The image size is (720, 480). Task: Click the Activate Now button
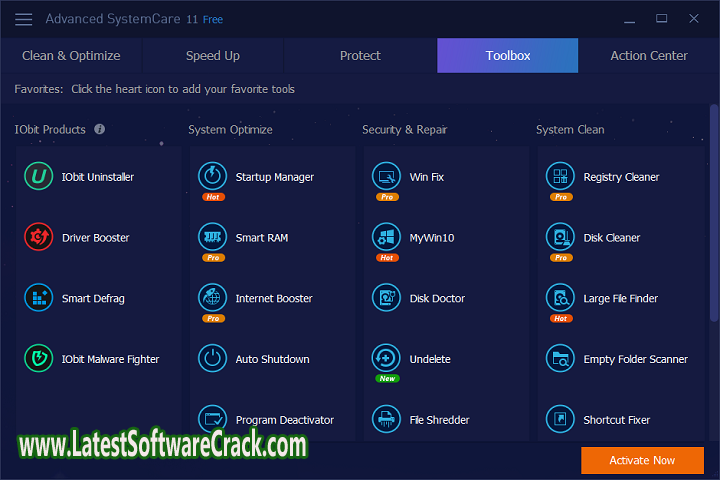(642, 460)
